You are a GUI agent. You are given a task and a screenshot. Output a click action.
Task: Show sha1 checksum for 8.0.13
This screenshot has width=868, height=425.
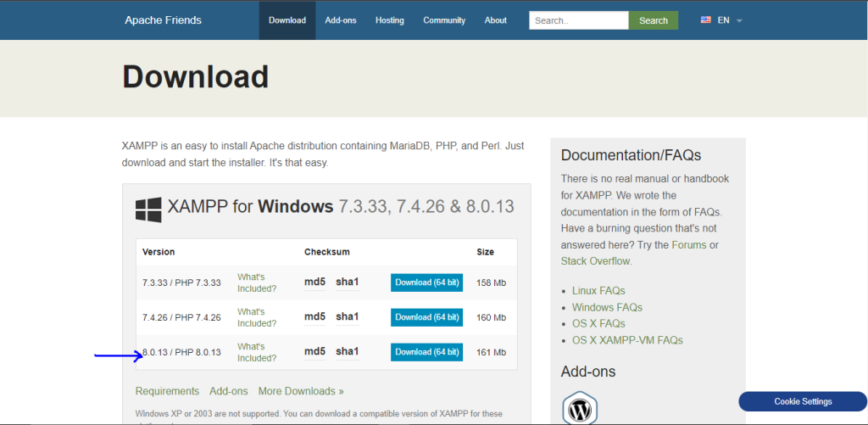coord(347,351)
